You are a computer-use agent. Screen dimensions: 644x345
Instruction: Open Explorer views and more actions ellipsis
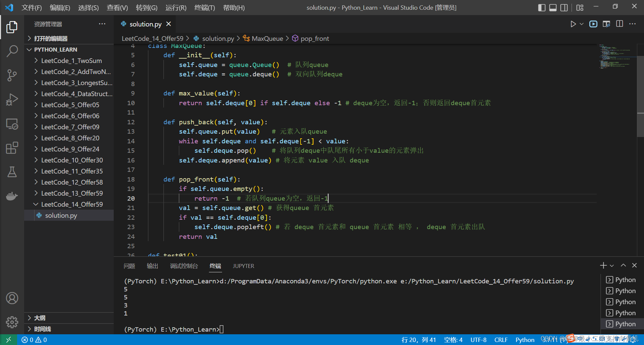tap(102, 24)
